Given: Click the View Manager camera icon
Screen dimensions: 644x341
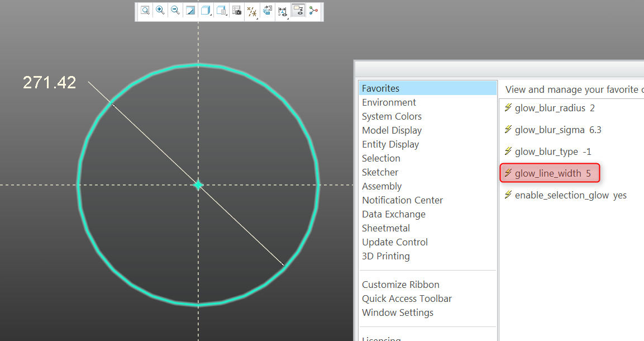Looking at the screenshot, I should [237, 11].
